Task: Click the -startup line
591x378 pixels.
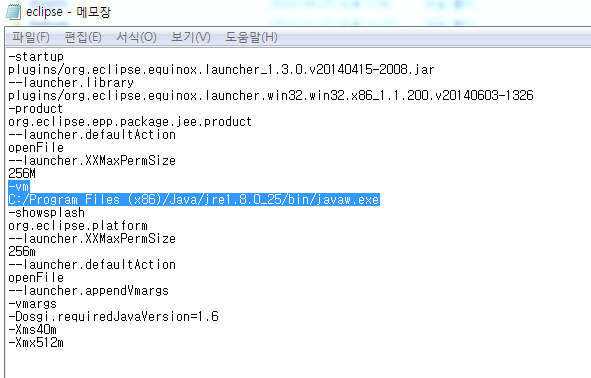Action: pos(36,57)
